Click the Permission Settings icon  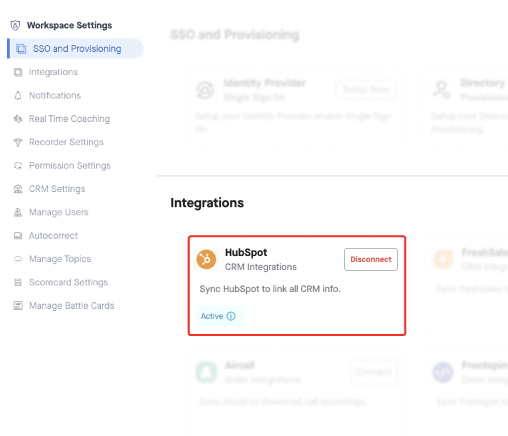click(x=18, y=166)
